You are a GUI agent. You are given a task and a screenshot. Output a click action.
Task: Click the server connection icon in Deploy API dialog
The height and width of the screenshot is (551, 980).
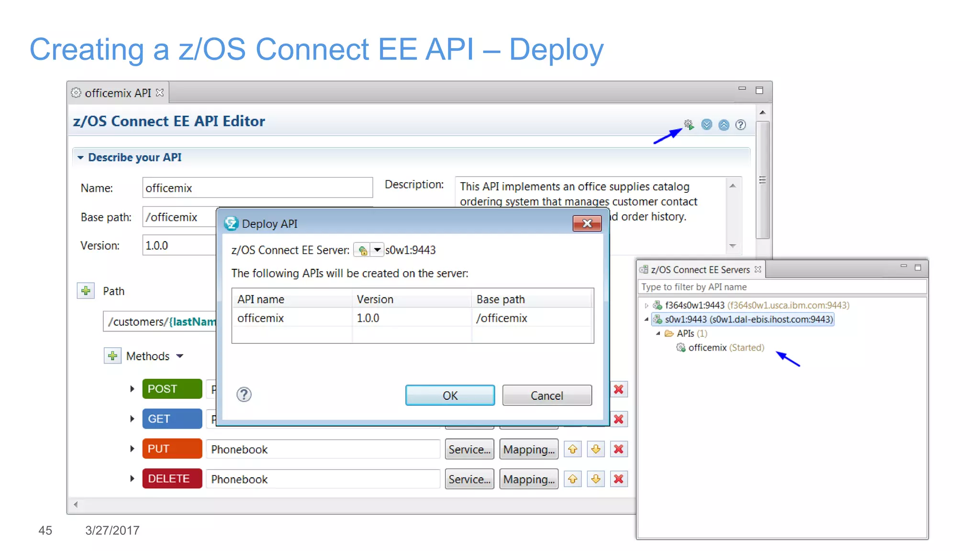point(363,250)
